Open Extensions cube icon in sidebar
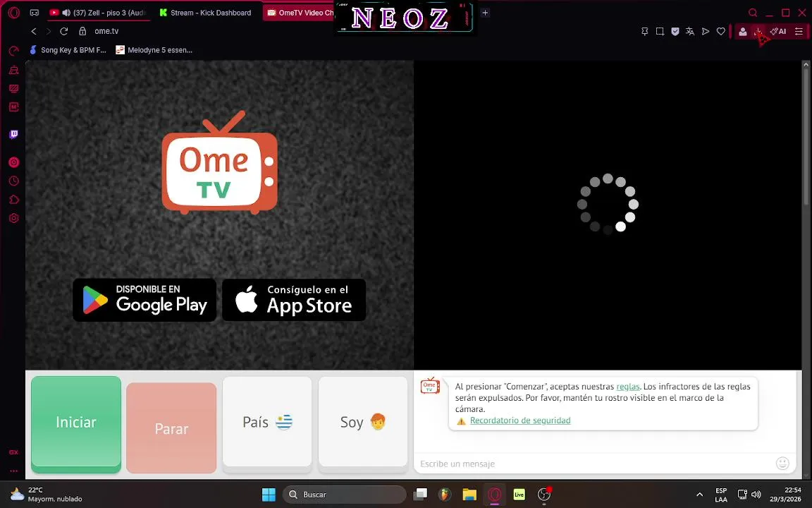812x508 pixels. pyautogui.click(x=14, y=200)
